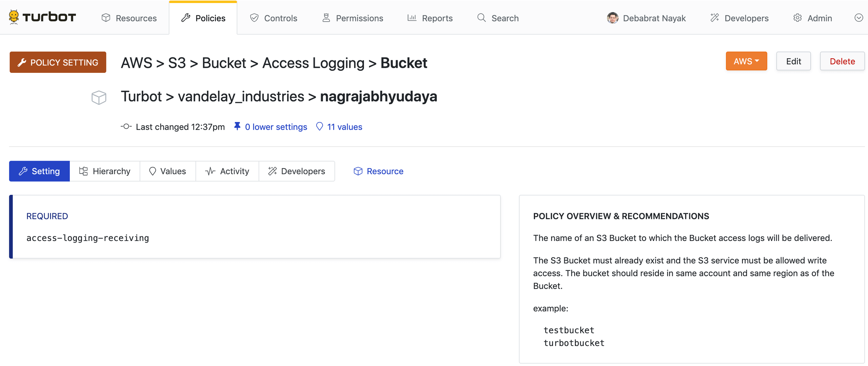Click the Edit button
868x366 pixels.
click(793, 61)
